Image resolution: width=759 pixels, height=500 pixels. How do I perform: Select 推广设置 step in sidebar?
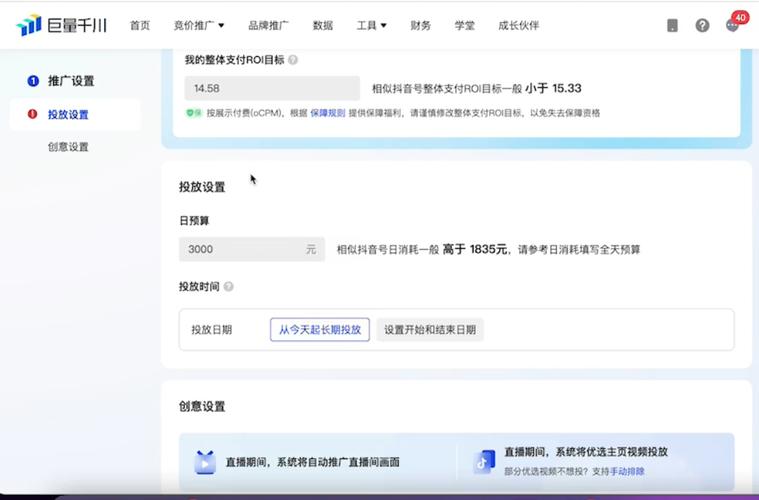pos(71,81)
